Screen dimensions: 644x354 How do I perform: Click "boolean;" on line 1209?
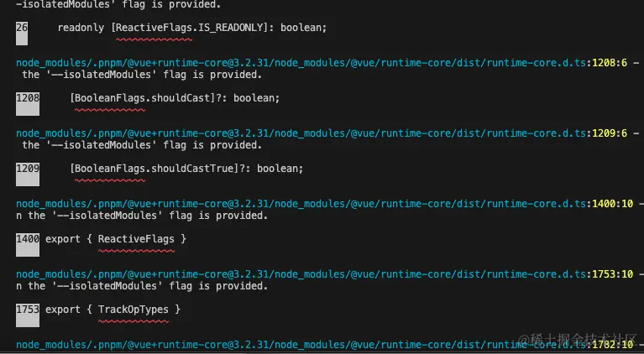point(280,169)
